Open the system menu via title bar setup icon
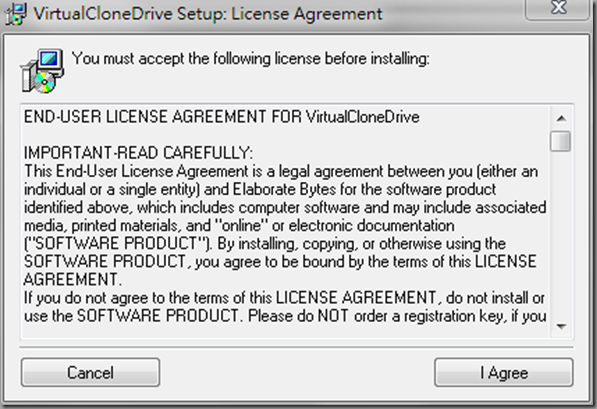The image size is (597, 409). click(x=15, y=14)
